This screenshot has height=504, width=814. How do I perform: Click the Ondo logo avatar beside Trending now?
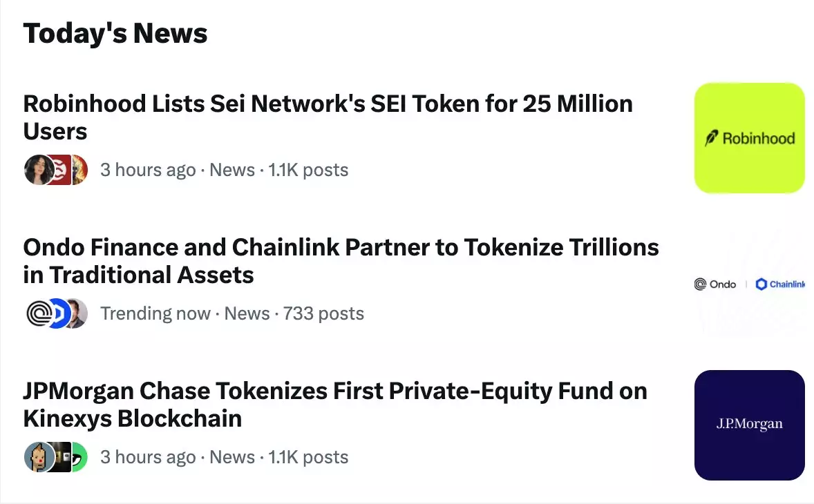pyautogui.click(x=38, y=313)
